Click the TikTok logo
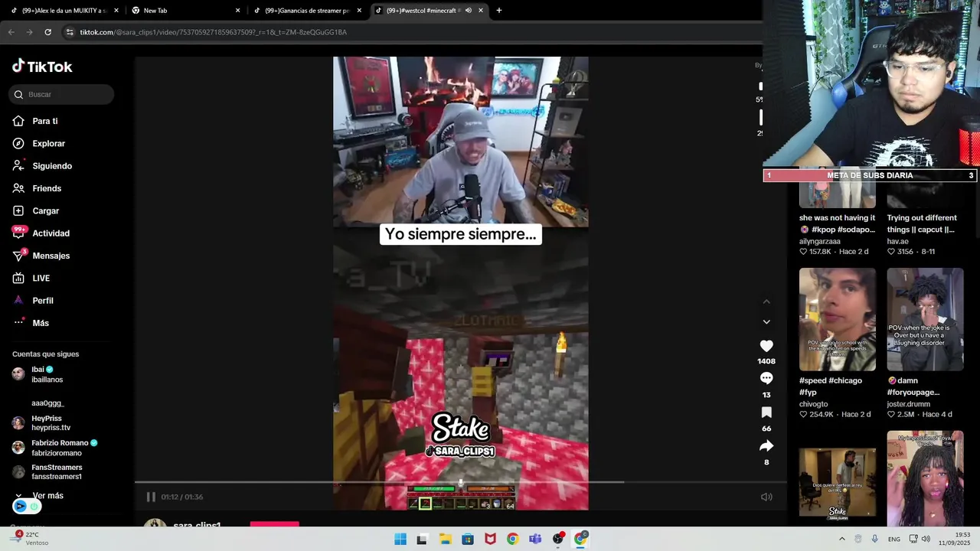This screenshot has width=980, height=551. coord(42,67)
